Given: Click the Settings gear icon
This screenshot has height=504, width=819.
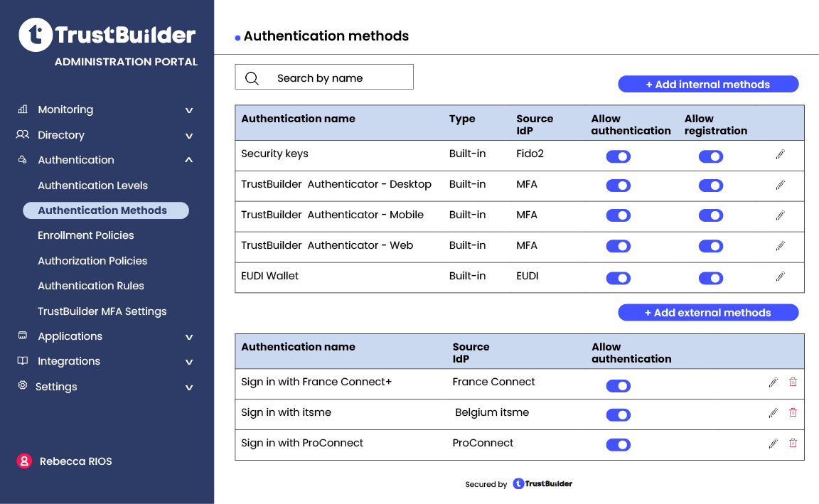Looking at the screenshot, I should click(x=23, y=385).
